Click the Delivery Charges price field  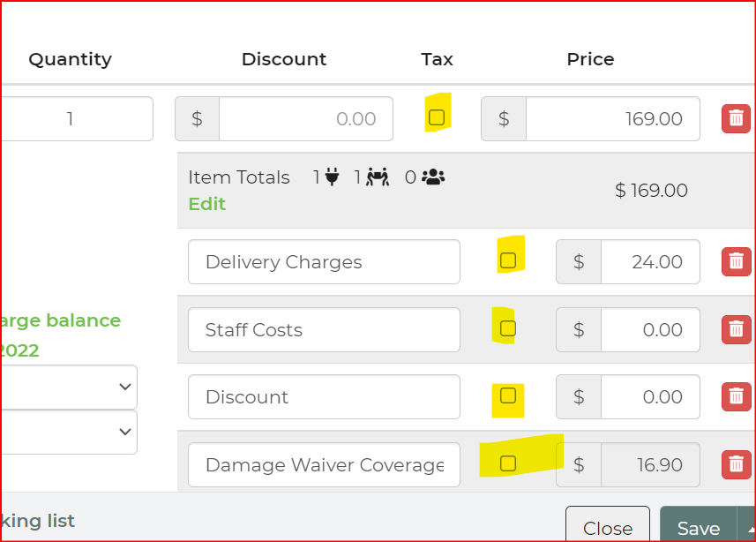649,262
